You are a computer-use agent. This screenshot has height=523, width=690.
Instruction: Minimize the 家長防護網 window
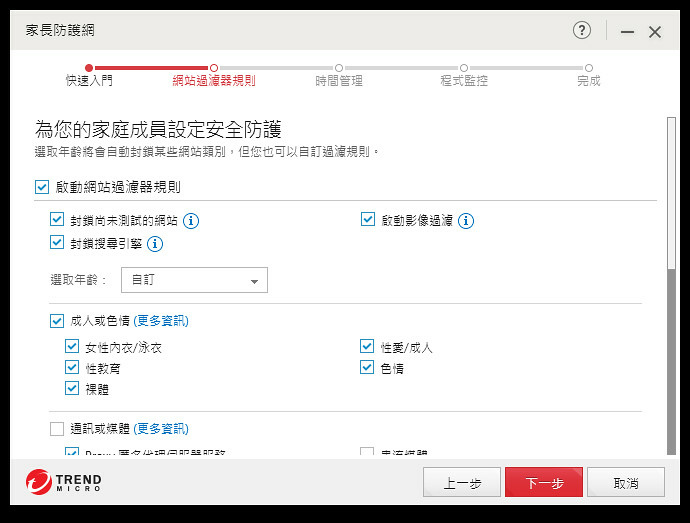point(627,32)
